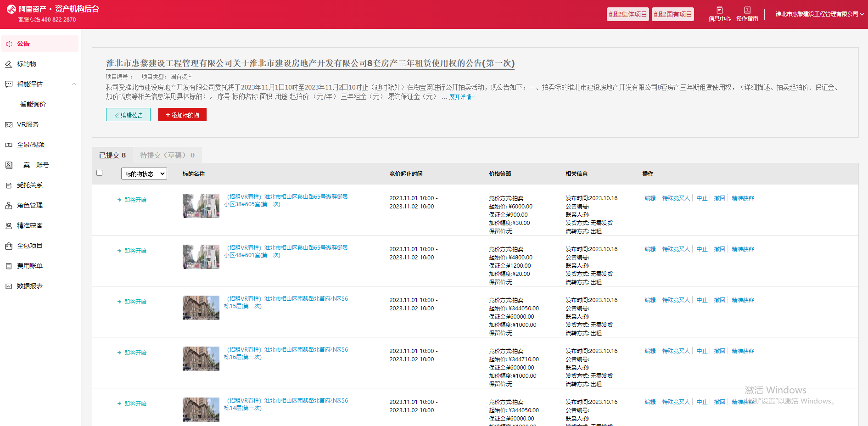
Task: Click the 角色管理 icon in sidebar
Action: (9, 206)
